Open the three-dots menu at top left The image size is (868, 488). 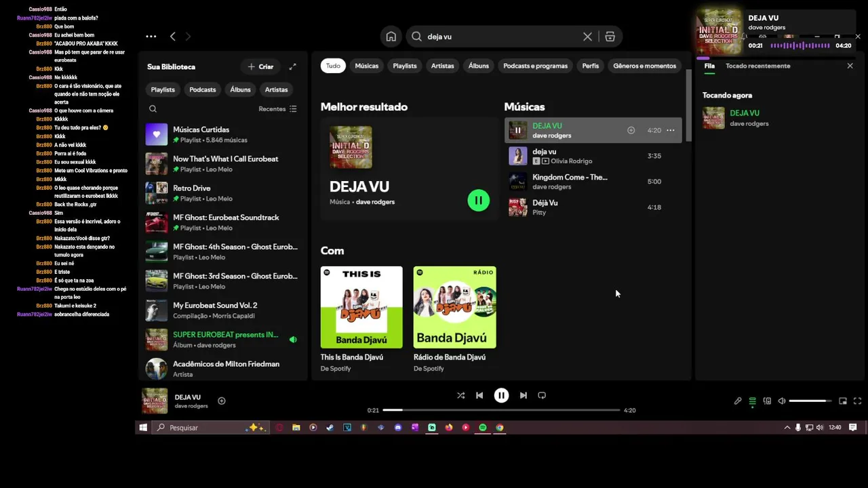tap(151, 37)
